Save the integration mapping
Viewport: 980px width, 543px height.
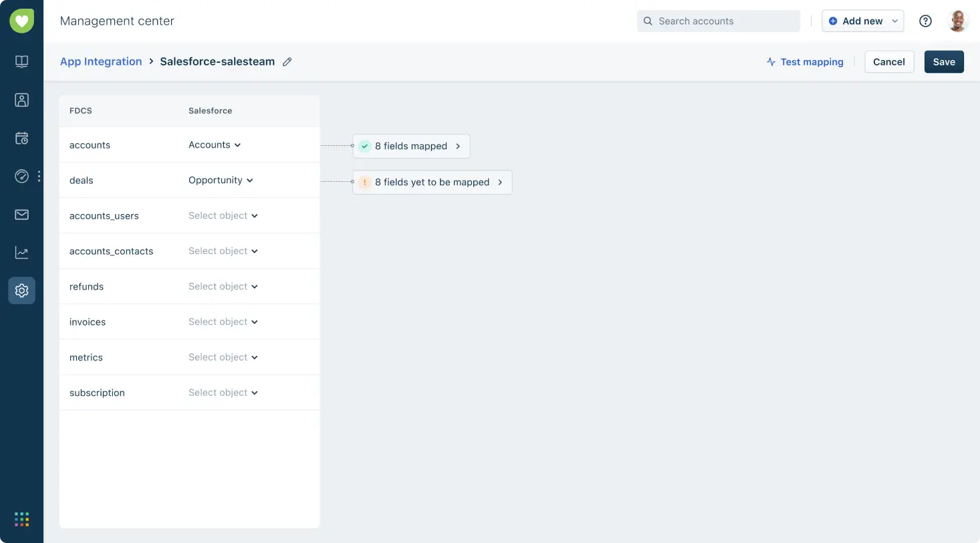(x=944, y=62)
